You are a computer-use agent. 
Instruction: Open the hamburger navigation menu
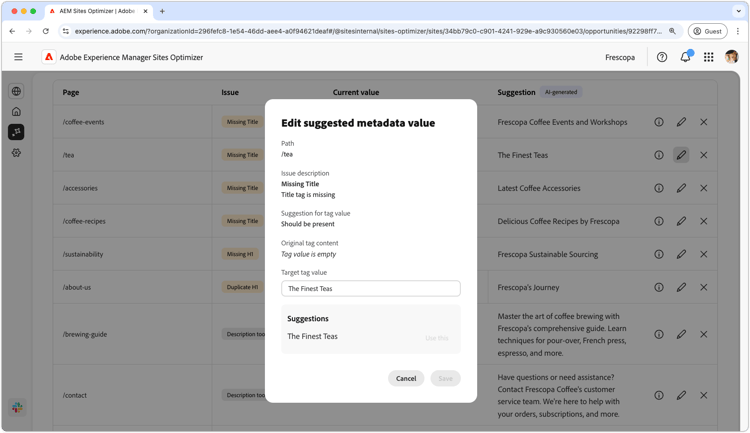click(18, 57)
